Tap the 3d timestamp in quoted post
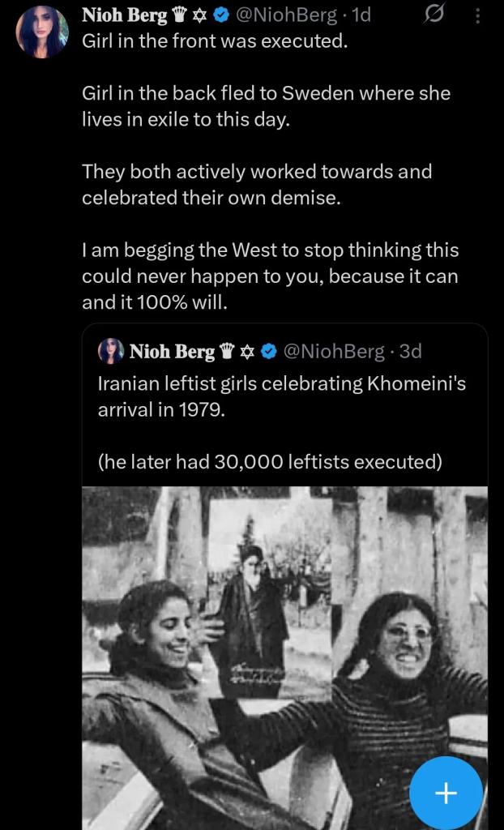Image resolution: width=504 pixels, height=830 pixels. tap(411, 351)
